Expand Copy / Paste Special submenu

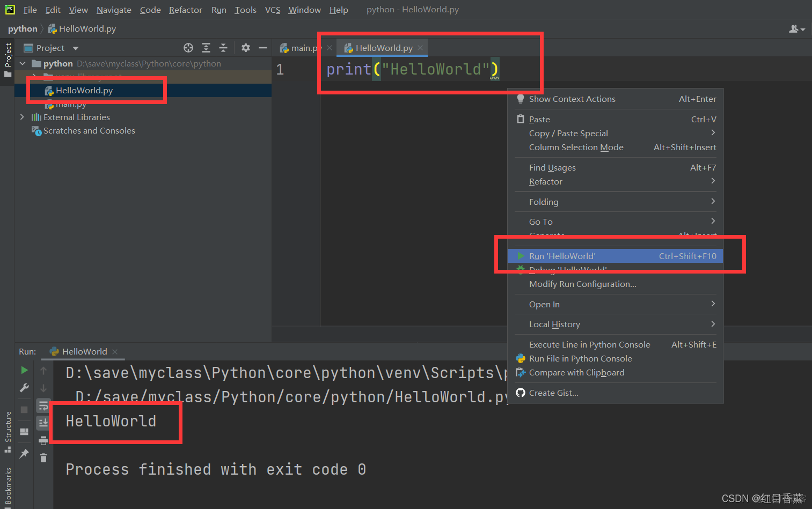pos(616,133)
